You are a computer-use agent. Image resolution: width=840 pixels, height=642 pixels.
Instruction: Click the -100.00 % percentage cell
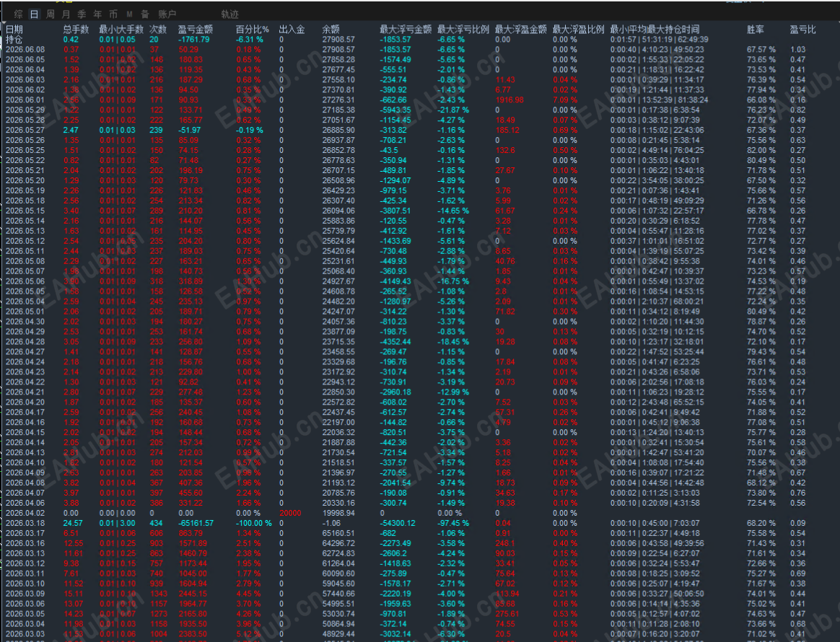tap(254, 523)
